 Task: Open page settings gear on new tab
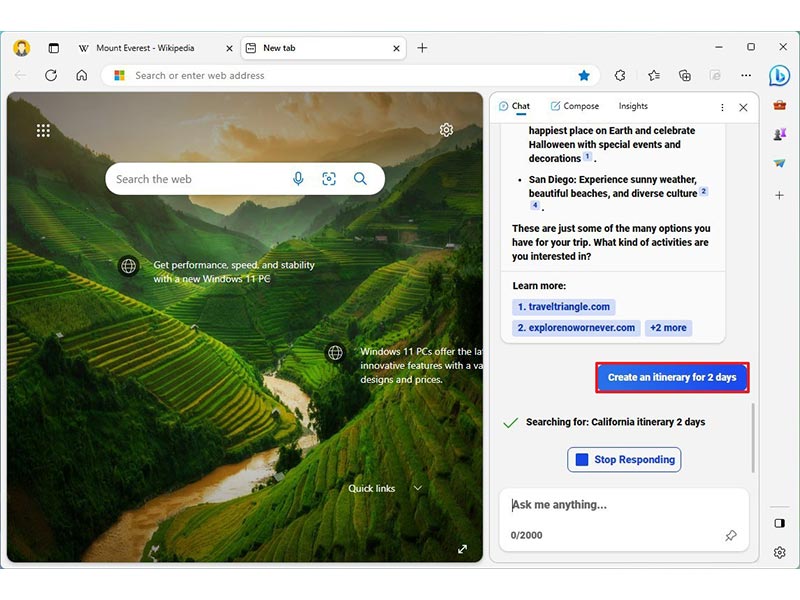[x=446, y=130]
